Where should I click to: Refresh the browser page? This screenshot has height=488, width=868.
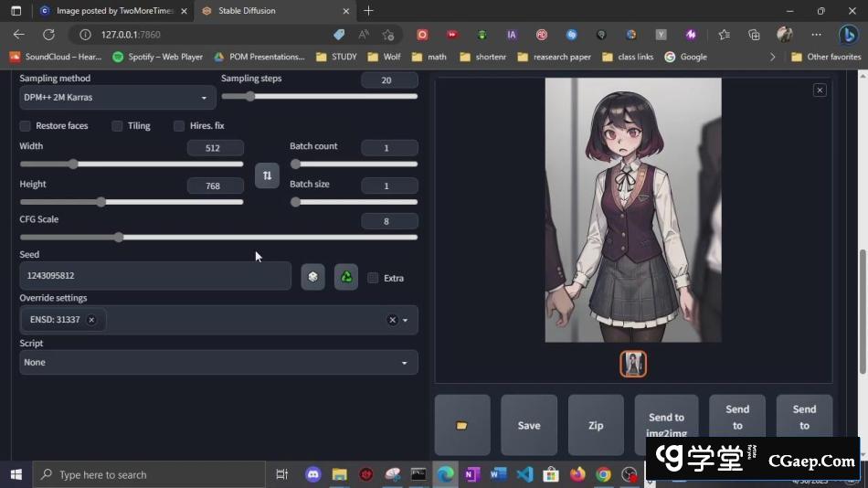(x=49, y=35)
